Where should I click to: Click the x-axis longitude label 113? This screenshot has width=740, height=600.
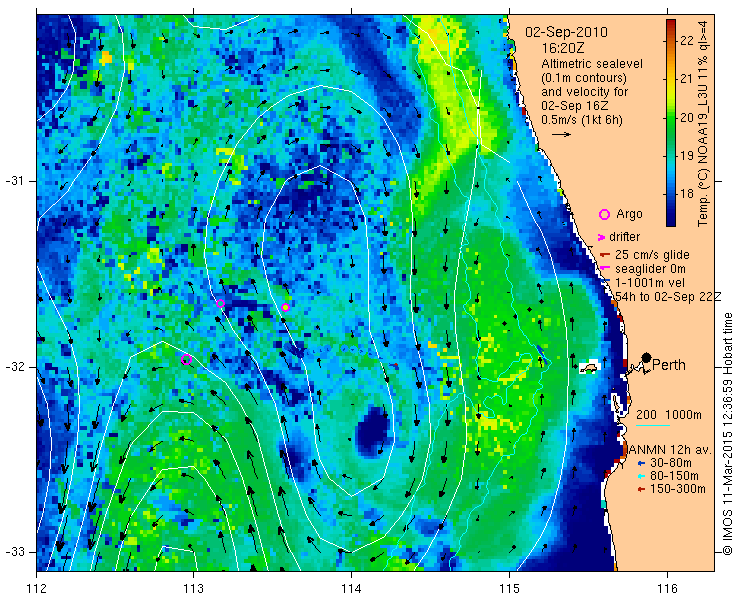[x=193, y=589]
